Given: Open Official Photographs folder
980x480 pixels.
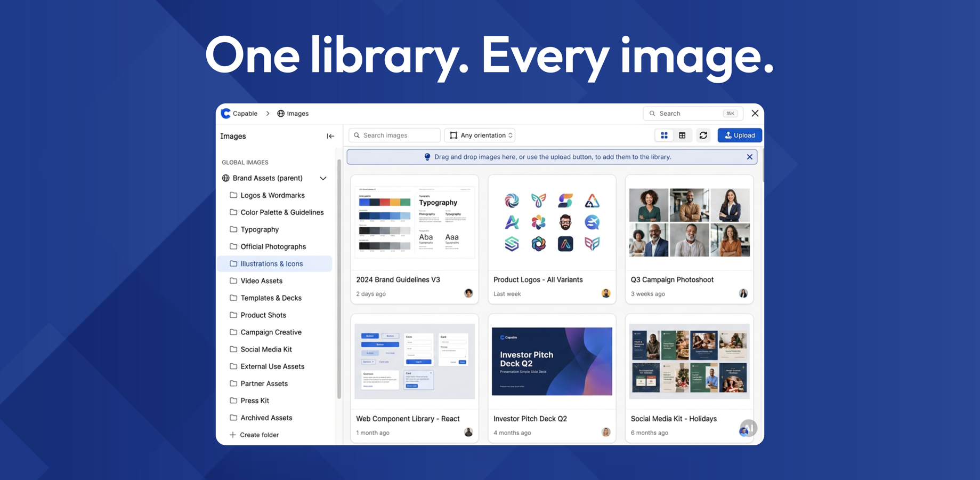Looking at the screenshot, I should point(274,246).
